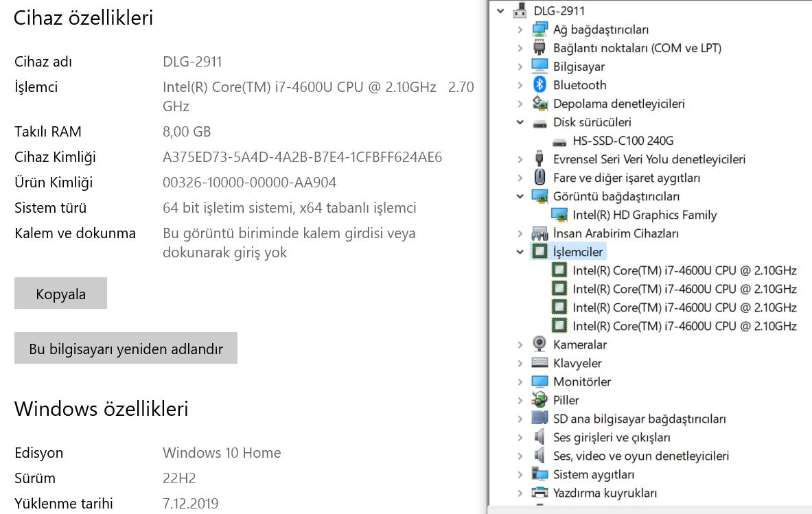Click the Bluetooth icon in device tree
Viewport: 812px width, 514px height.
540,85
